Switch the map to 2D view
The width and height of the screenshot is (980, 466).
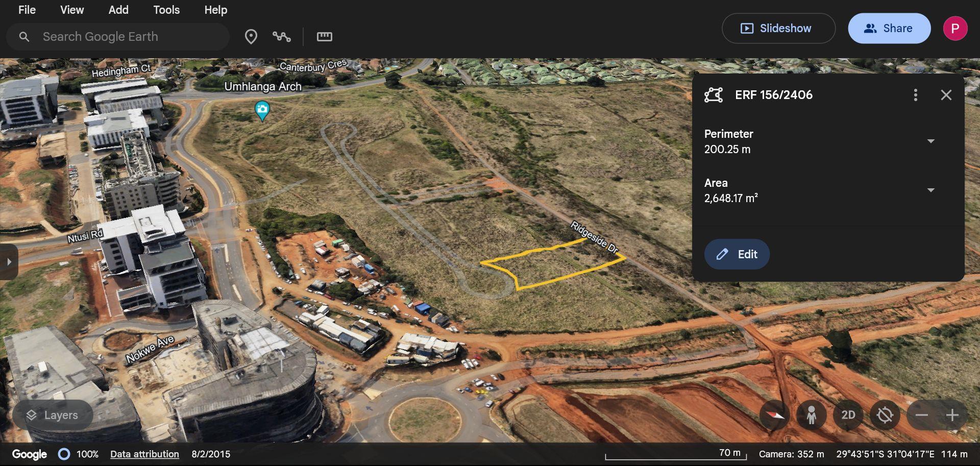click(848, 415)
